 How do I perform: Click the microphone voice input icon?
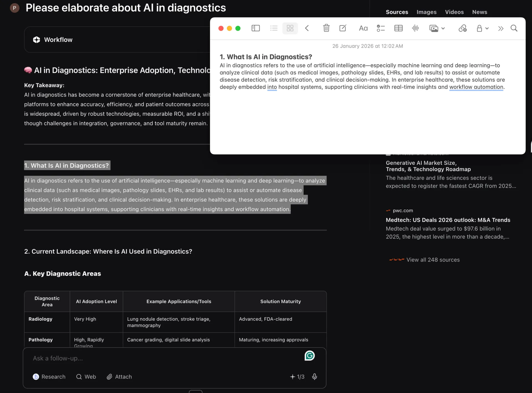(x=314, y=377)
